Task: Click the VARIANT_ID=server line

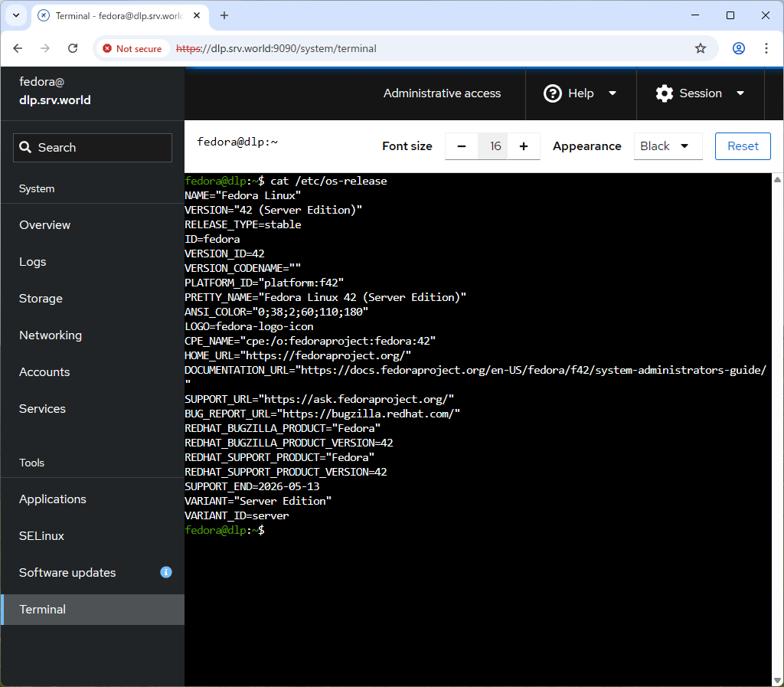Action: (x=237, y=515)
